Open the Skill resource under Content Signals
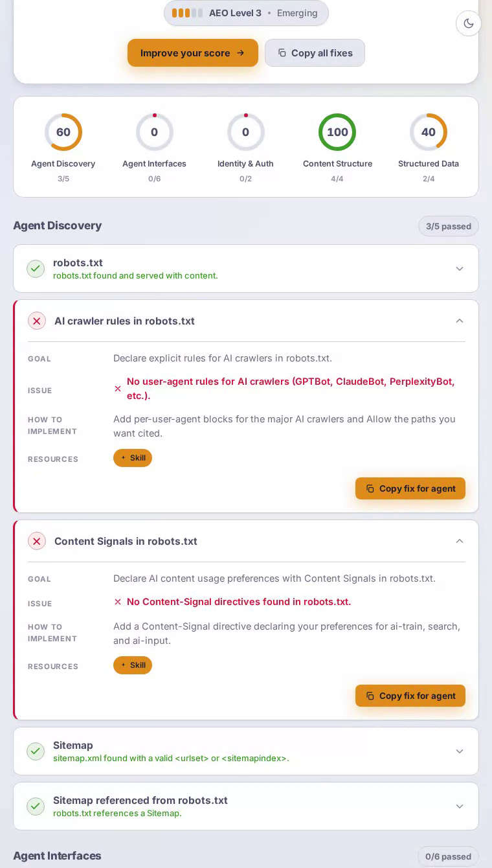 133,665
